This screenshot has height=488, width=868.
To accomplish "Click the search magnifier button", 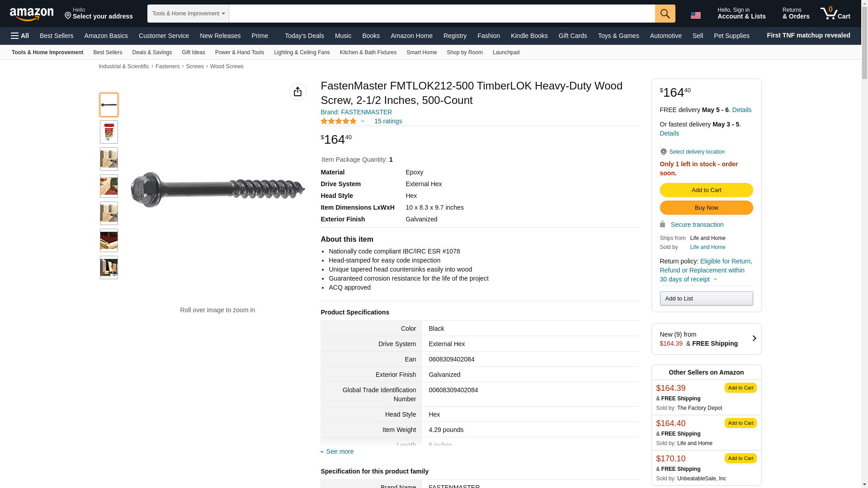I will (665, 14).
